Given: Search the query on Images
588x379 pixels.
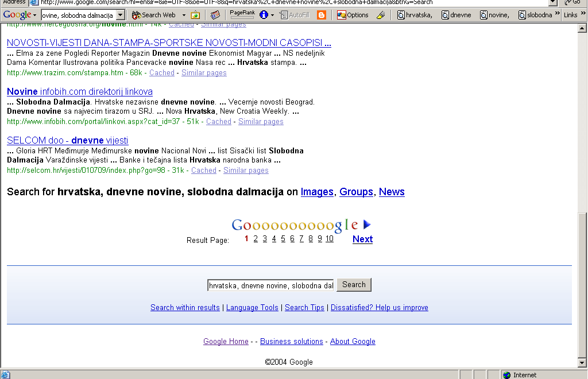Looking at the screenshot, I should [x=317, y=192].
